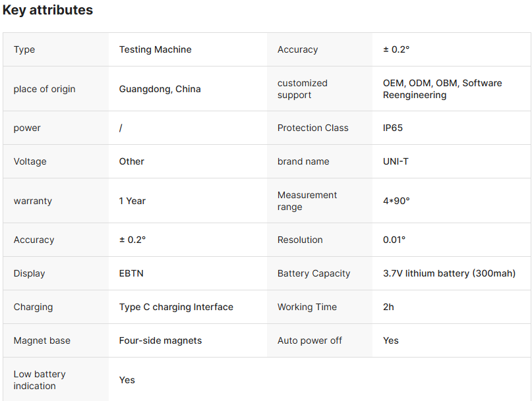Click the Guangdong, China origin value
Screen dimensions: 532x401
click(160, 89)
